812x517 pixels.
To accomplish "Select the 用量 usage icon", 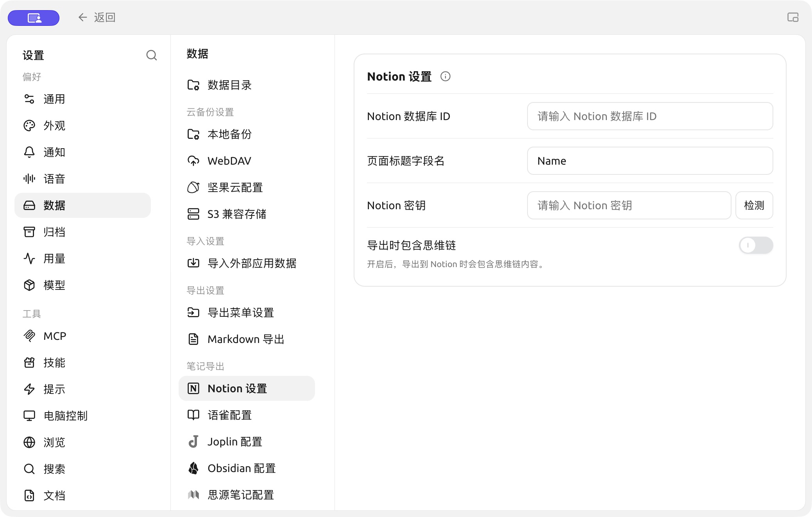I will click(x=29, y=258).
